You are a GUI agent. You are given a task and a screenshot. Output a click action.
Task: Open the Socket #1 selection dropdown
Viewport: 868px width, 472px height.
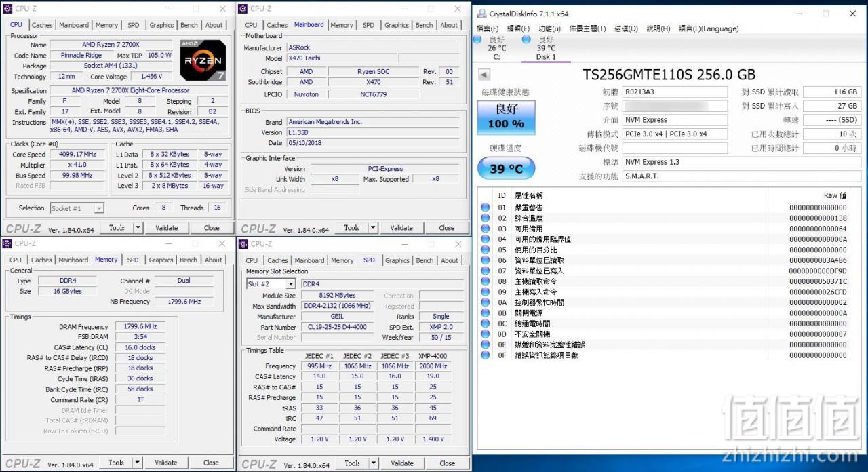coord(99,208)
